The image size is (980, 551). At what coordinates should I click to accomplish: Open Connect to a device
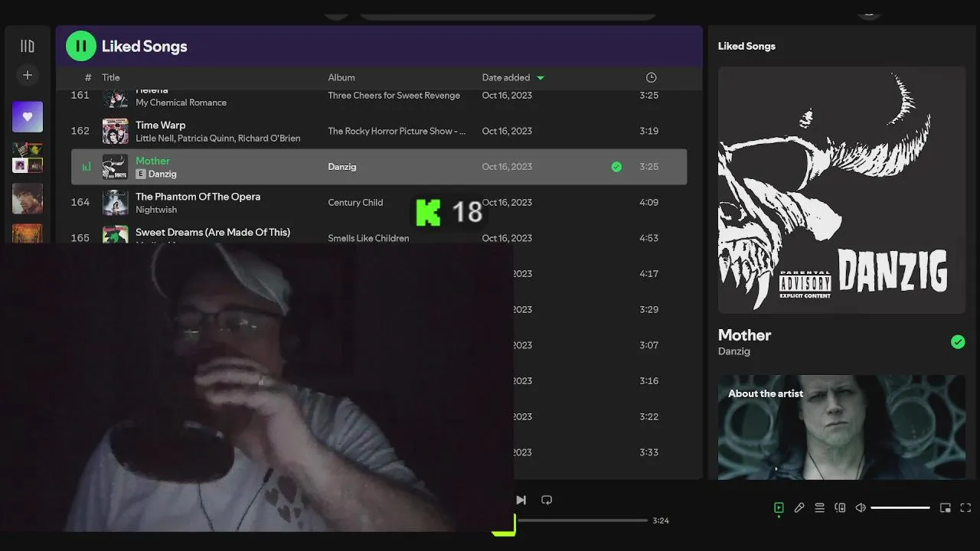pyautogui.click(x=840, y=507)
